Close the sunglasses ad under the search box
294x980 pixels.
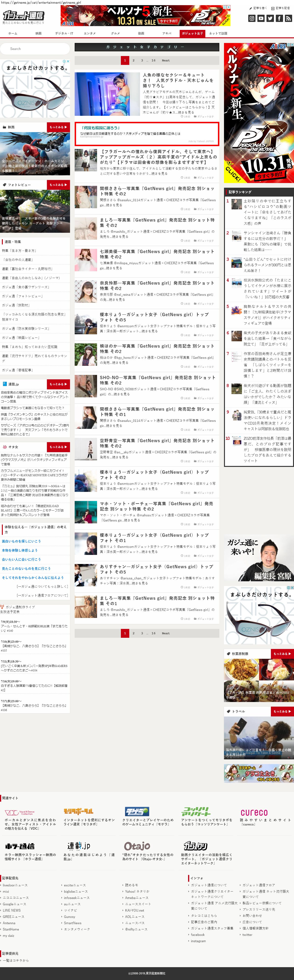pos(68,61)
